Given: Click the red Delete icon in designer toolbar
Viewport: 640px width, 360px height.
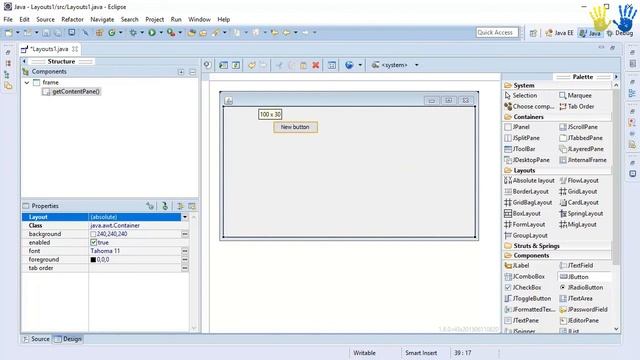Looking at the screenshot, I should (316, 65).
